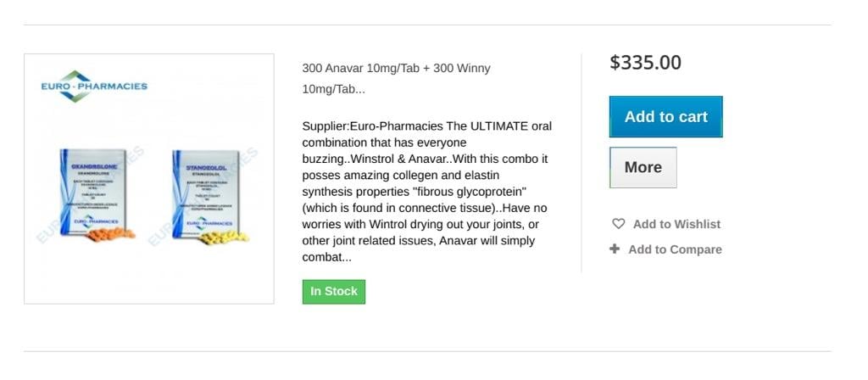Open the 300 Anavar 10mg/Tab product title
Screen dimensions: 868x380
(396, 69)
